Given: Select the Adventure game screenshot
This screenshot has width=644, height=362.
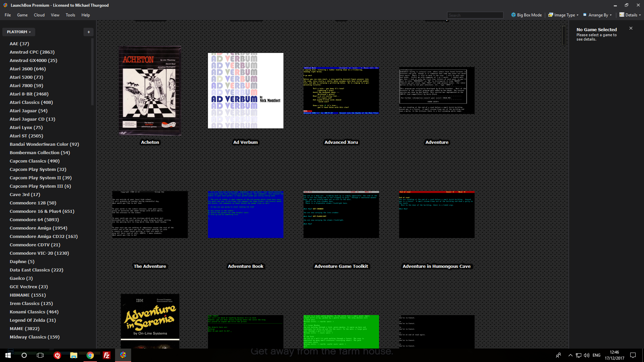Looking at the screenshot, I should [437, 90].
